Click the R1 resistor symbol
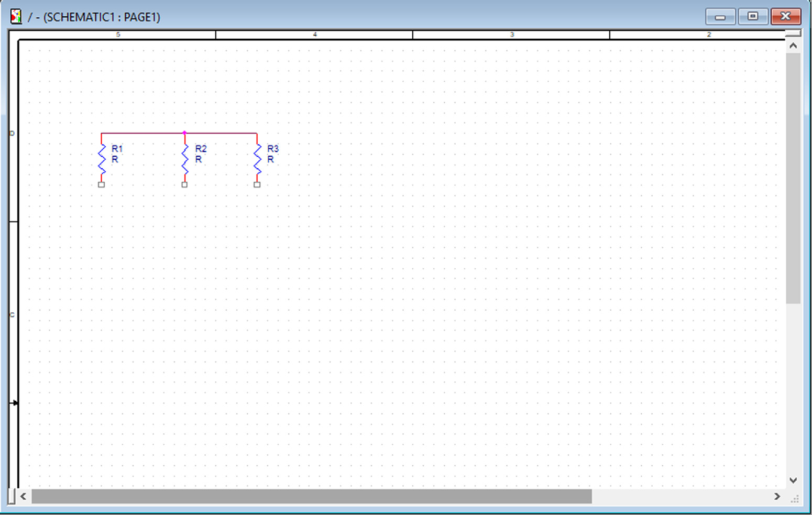The image size is (812, 515). coord(102,159)
